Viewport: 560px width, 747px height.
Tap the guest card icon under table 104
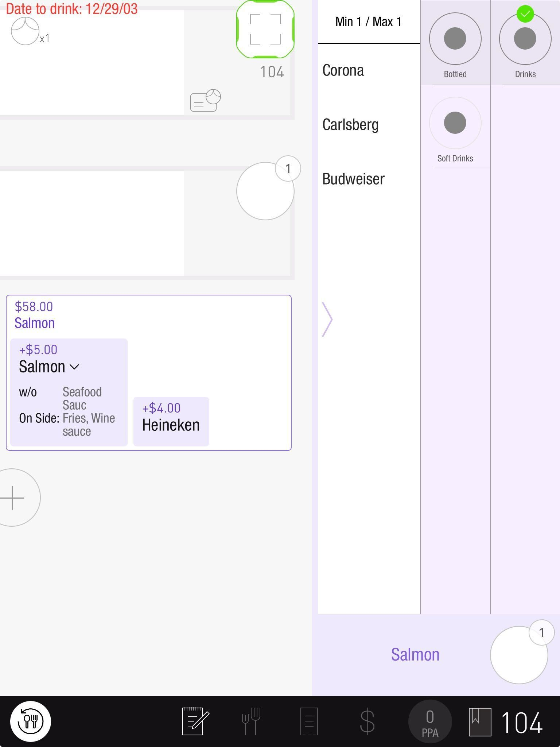tap(205, 100)
